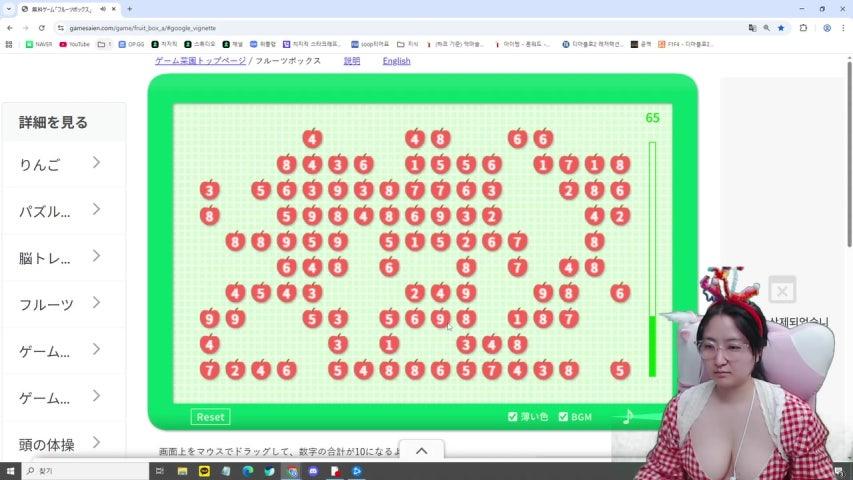Click apple 5 at far right of bottom row
The height and width of the screenshot is (480, 853).
coord(620,370)
